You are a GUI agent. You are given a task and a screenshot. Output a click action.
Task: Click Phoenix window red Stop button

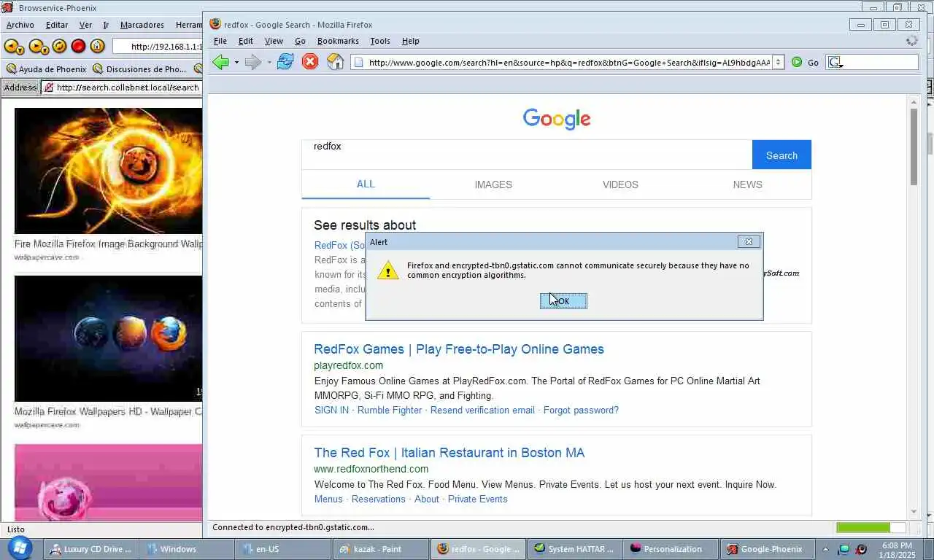[x=78, y=47]
